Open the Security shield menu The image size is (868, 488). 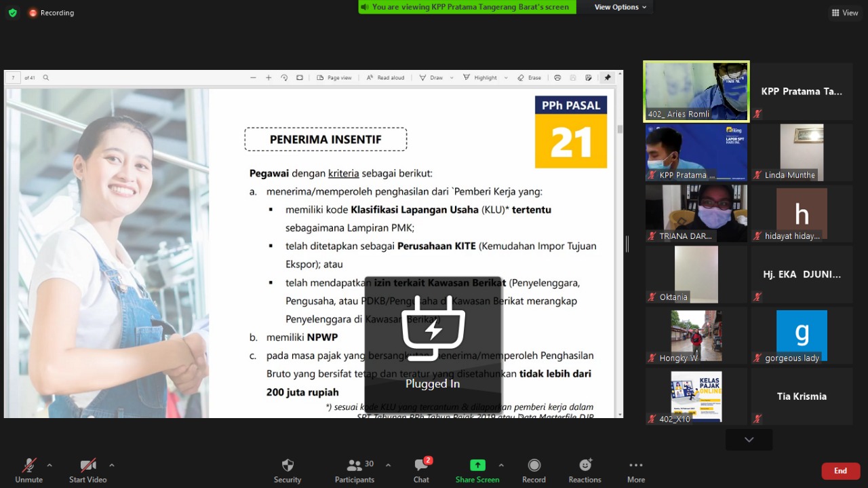[x=288, y=470]
